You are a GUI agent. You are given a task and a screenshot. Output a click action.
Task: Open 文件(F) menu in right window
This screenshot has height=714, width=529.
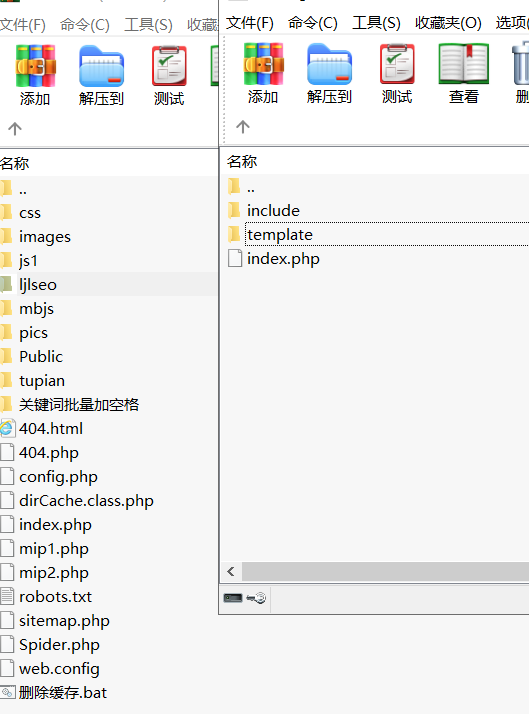[250, 23]
